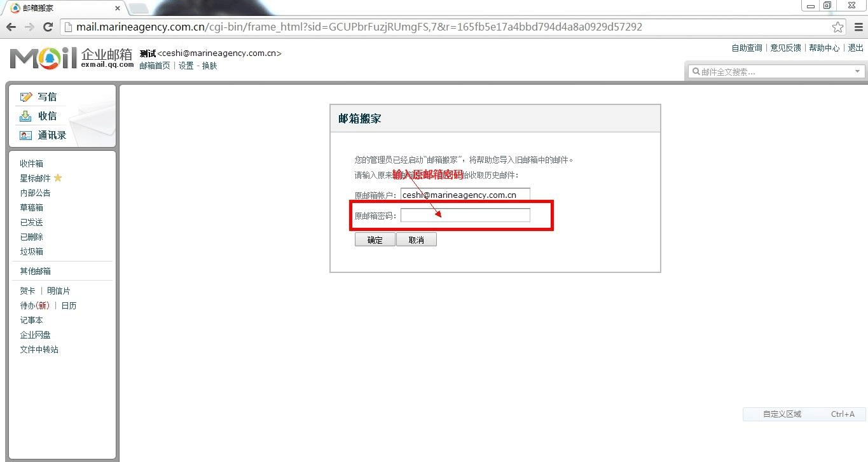Focus the 原邮箱密码 password field
The width and height of the screenshot is (868, 462).
pos(465,216)
